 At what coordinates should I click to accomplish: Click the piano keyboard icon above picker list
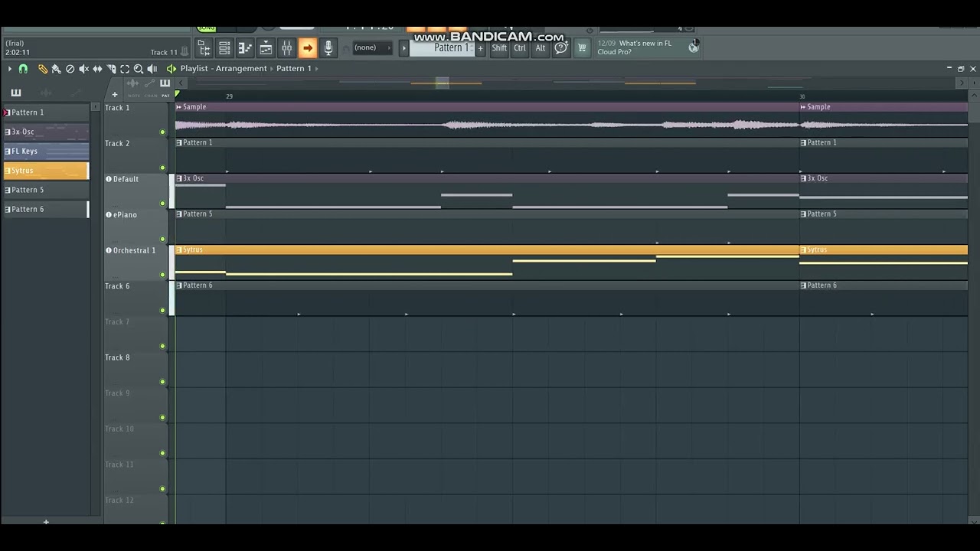pyautogui.click(x=16, y=93)
